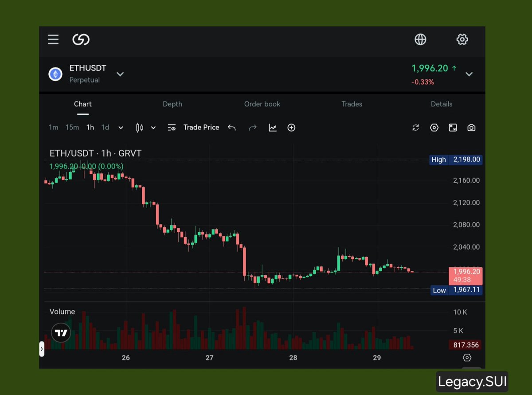Click the TradingView logo badge
Screen dimensions: 532x395
[x=61, y=332]
